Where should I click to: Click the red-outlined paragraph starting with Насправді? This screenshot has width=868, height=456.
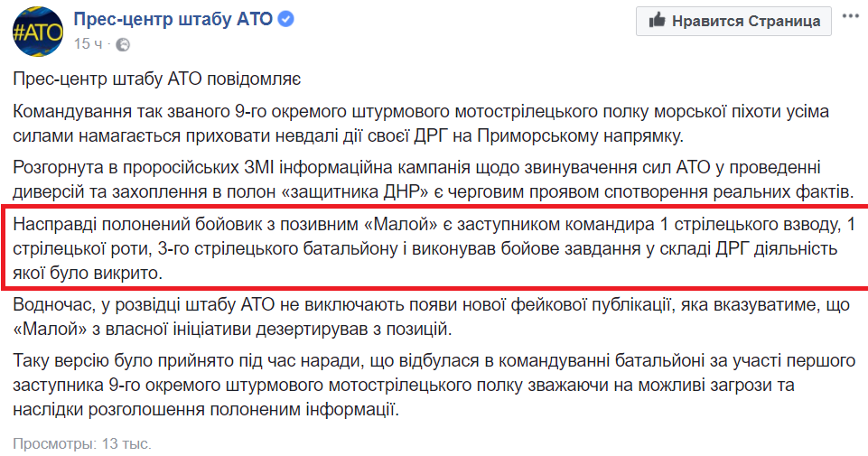(434, 248)
